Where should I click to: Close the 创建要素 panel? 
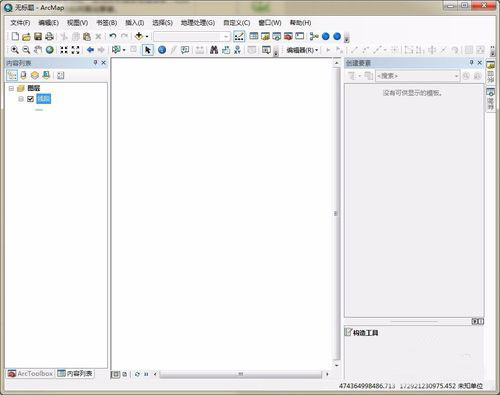(x=480, y=63)
